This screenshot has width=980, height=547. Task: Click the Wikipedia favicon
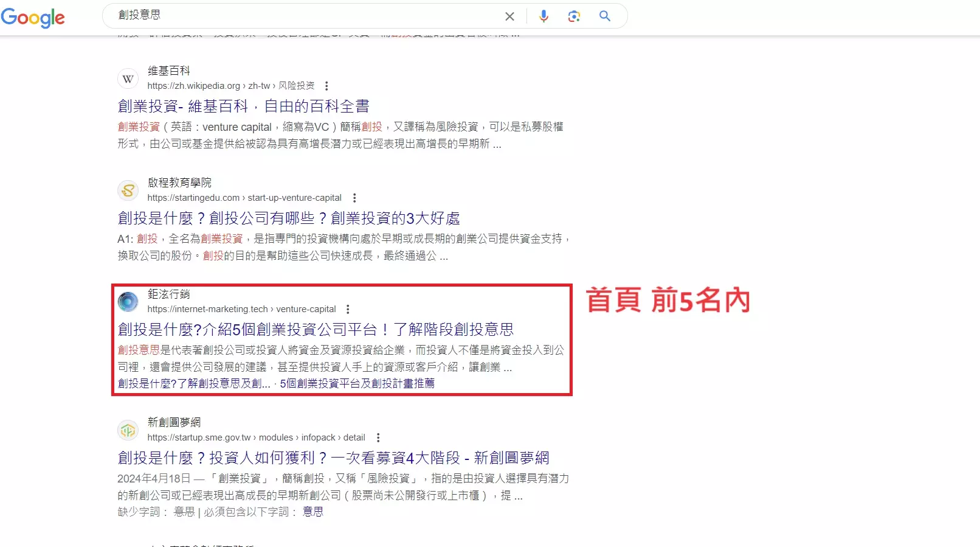tap(128, 78)
